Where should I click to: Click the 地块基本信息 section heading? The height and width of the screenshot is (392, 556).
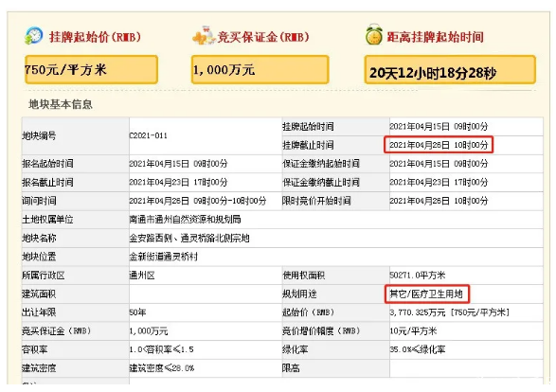[61, 104]
